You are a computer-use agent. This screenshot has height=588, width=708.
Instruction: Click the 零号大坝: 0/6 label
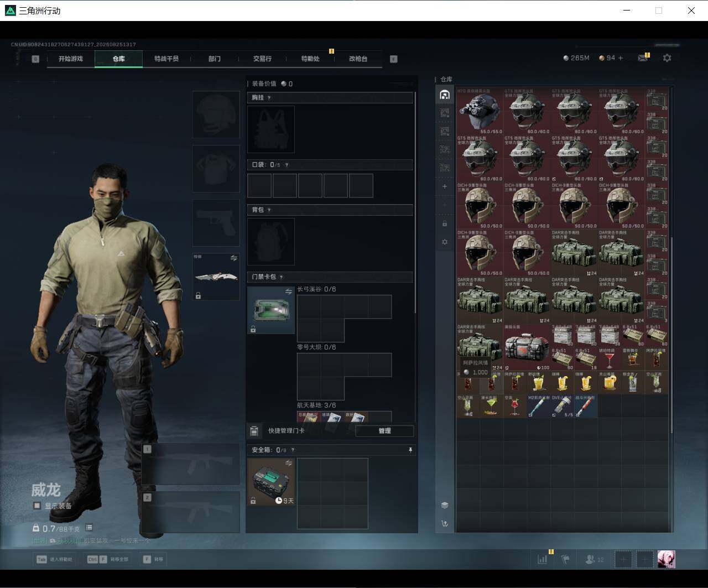(x=316, y=347)
